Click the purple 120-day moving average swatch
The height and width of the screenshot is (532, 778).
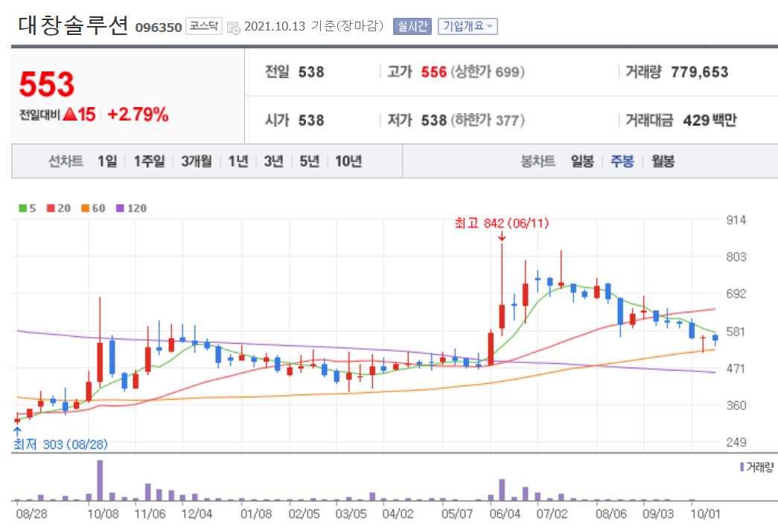tap(119, 208)
